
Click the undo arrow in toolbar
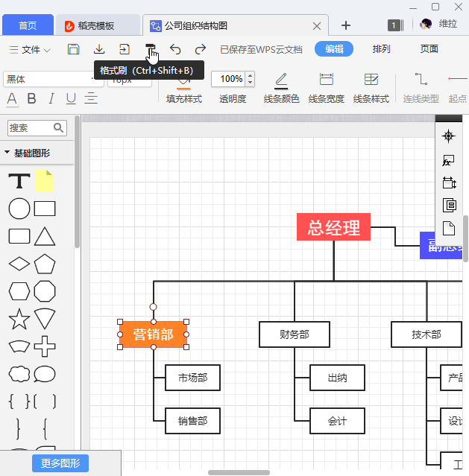tap(175, 49)
